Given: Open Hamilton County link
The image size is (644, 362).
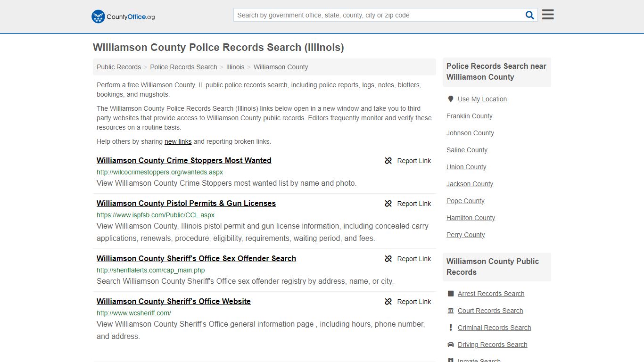Looking at the screenshot, I should click(471, 218).
